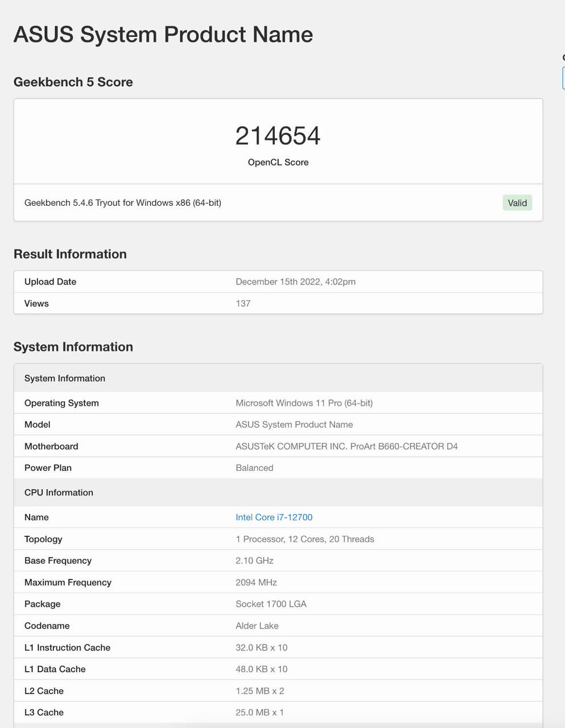Click the L2 Cache label
The image size is (565, 728).
coord(44,691)
